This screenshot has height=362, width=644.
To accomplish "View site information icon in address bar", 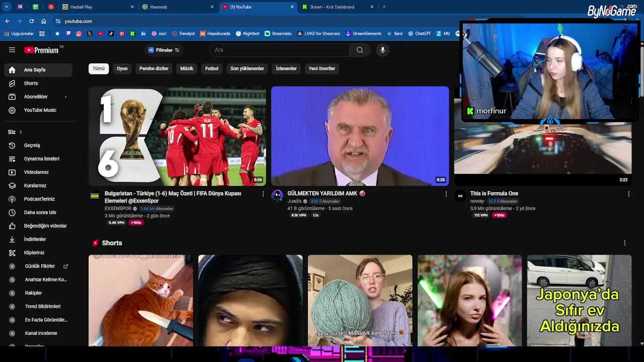I will [58, 21].
